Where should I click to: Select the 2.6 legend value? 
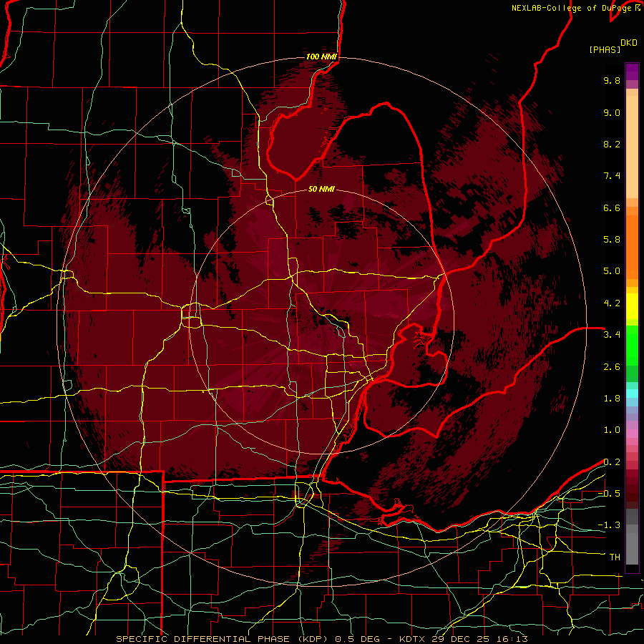pyautogui.click(x=612, y=367)
